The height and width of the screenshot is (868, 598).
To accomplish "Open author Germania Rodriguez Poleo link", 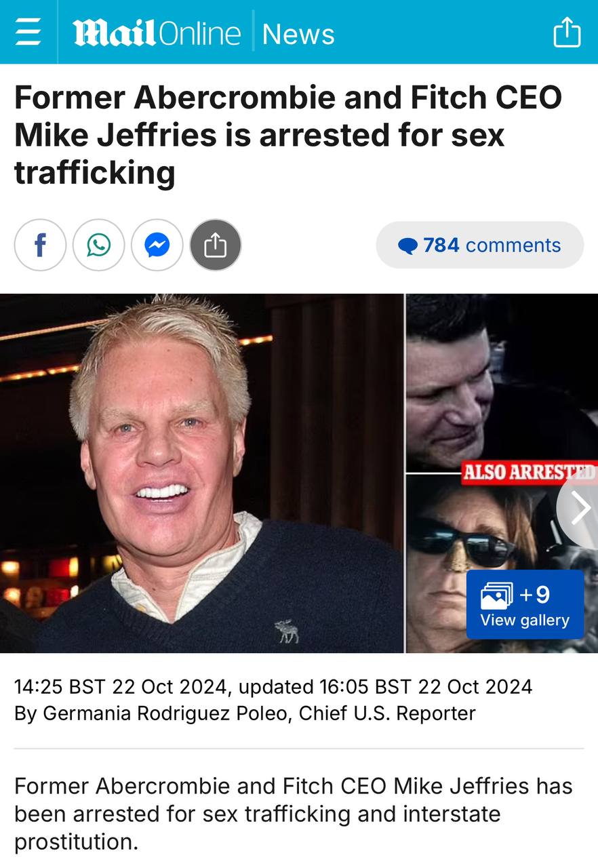I will coord(167,713).
